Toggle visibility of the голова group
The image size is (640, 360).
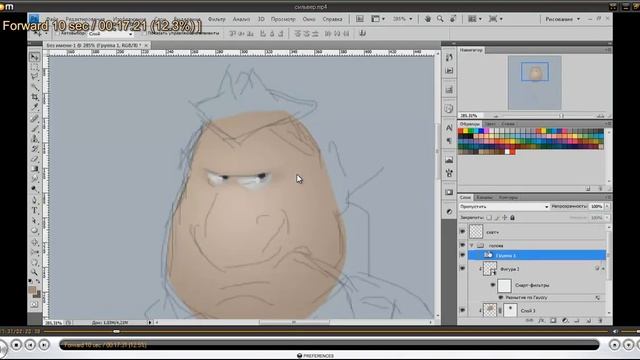click(x=462, y=245)
